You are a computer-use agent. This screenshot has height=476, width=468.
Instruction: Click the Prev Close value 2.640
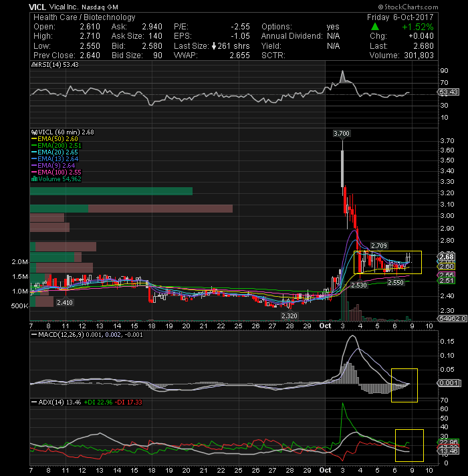(x=90, y=55)
